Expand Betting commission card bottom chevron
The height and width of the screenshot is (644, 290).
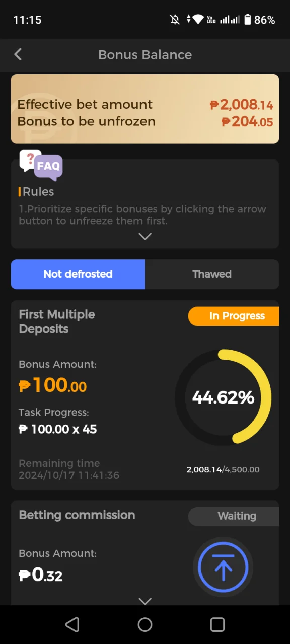tap(145, 601)
